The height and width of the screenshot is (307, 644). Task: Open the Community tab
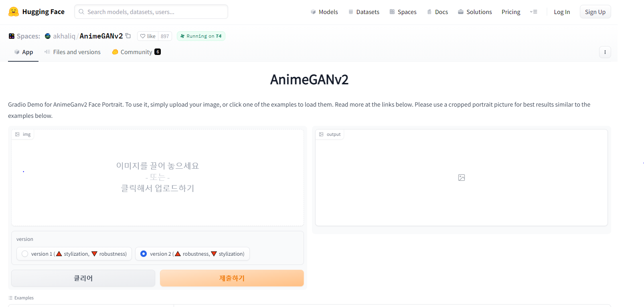click(x=136, y=52)
